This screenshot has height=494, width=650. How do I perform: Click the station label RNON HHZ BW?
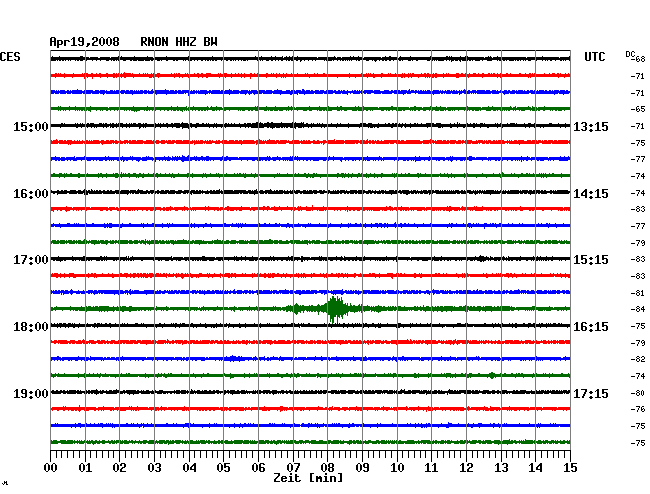[179, 42]
